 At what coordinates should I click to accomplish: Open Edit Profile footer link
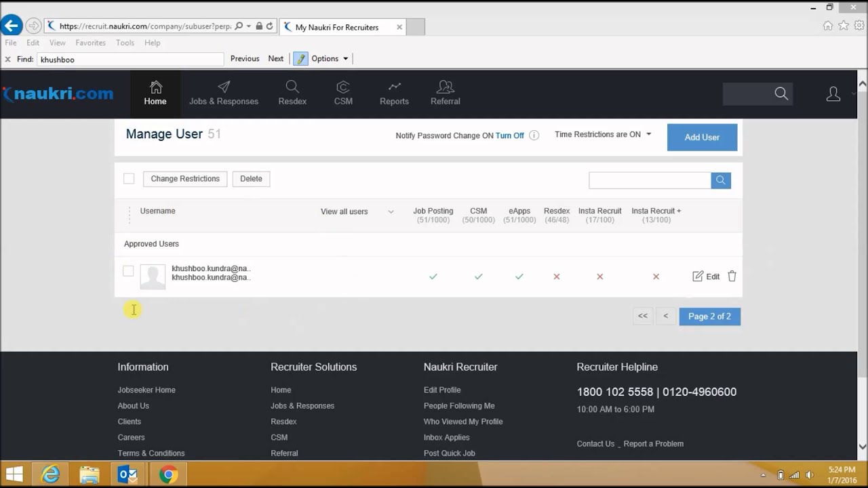pos(442,390)
